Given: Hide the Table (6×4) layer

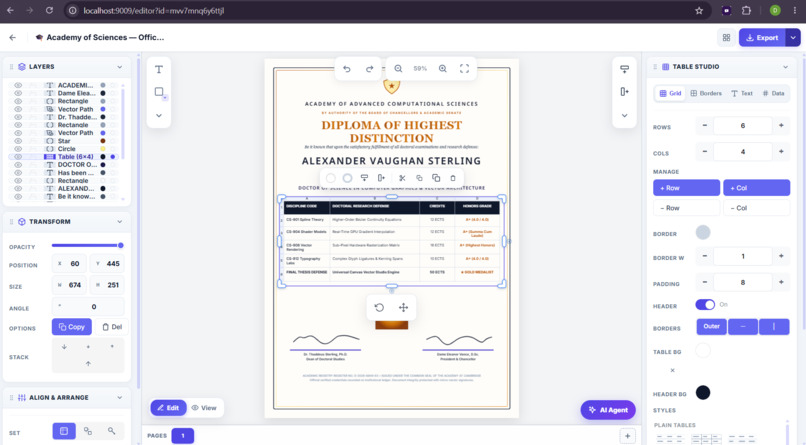Looking at the screenshot, I should (x=18, y=157).
